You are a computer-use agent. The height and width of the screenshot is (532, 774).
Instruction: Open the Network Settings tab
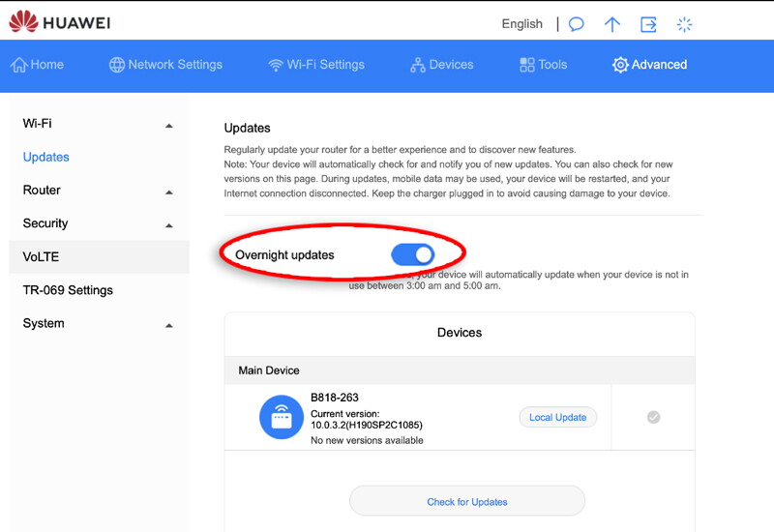165,65
